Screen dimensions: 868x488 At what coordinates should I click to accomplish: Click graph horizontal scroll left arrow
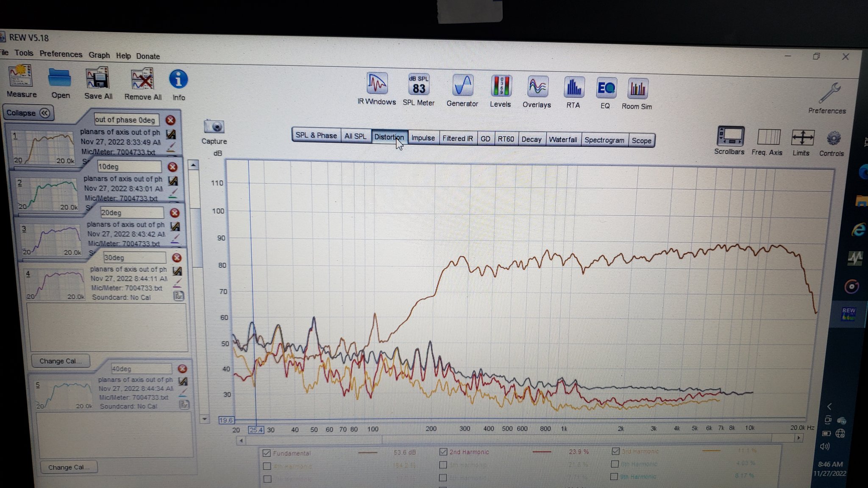coord(241,441)
